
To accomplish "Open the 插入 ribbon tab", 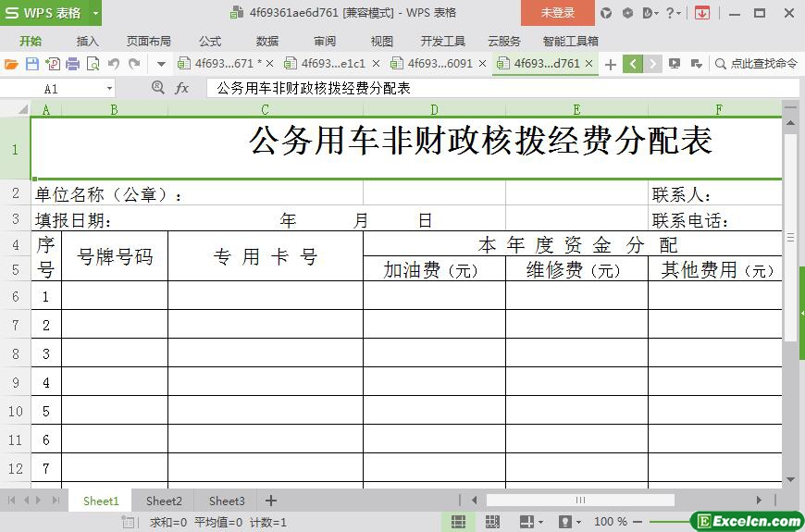I will tap(87, 41).
